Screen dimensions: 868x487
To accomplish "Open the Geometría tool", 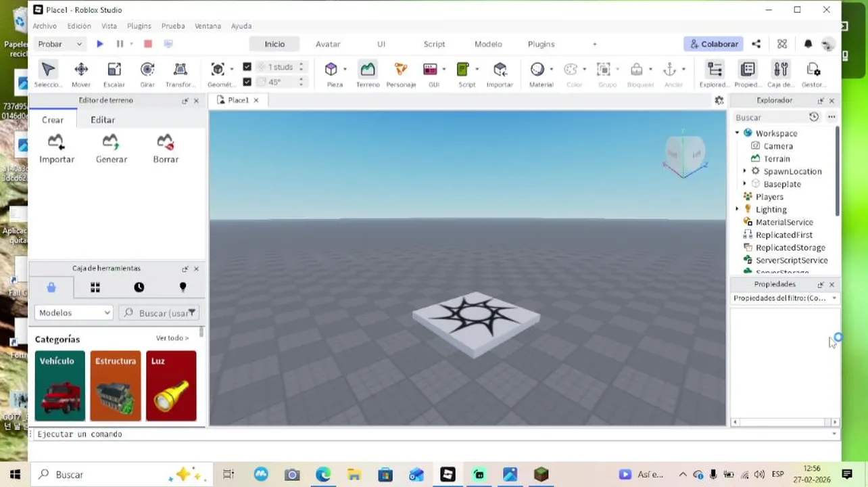I will 218,74.
